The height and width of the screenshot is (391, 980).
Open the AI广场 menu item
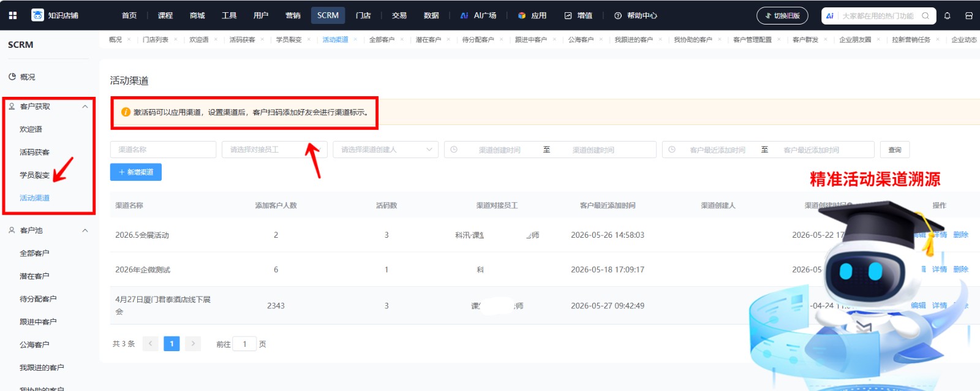coord(478,15)
